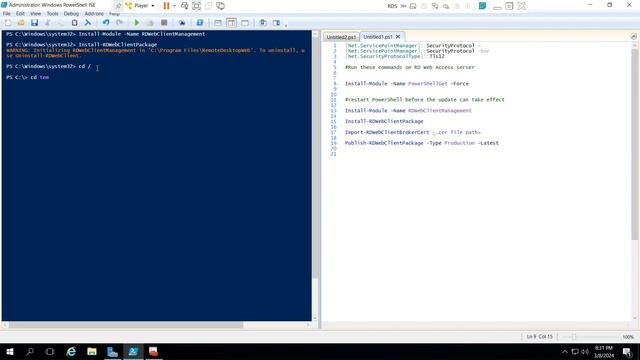Click the 'Publish-RDWebClientPackage' script line
640x360 pixels.
click(x=422, y=143)
